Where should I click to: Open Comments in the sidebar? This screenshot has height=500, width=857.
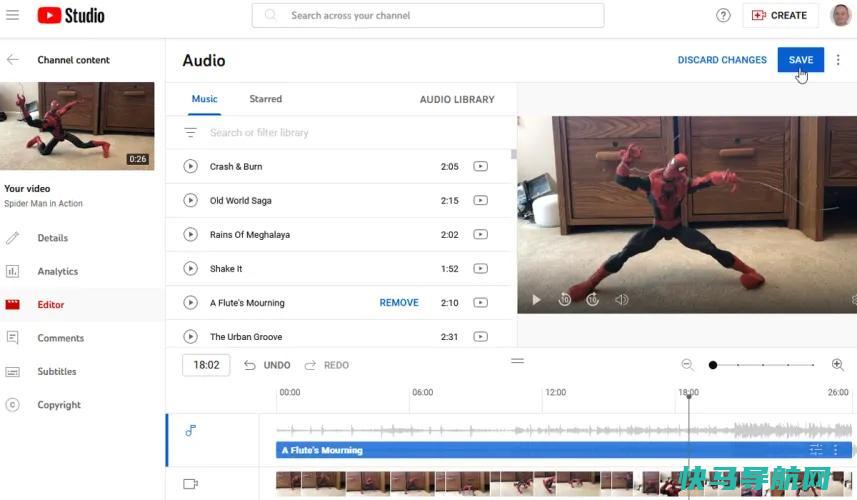[x=61, y=338]
